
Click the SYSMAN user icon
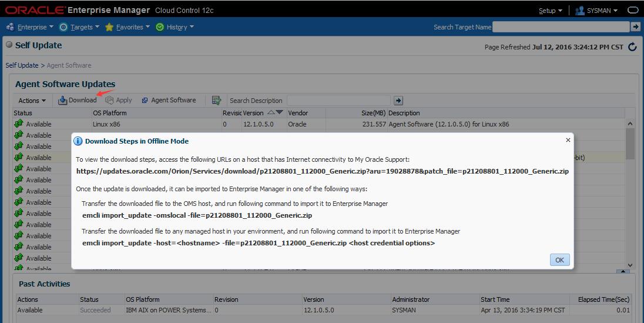[580, 11]
